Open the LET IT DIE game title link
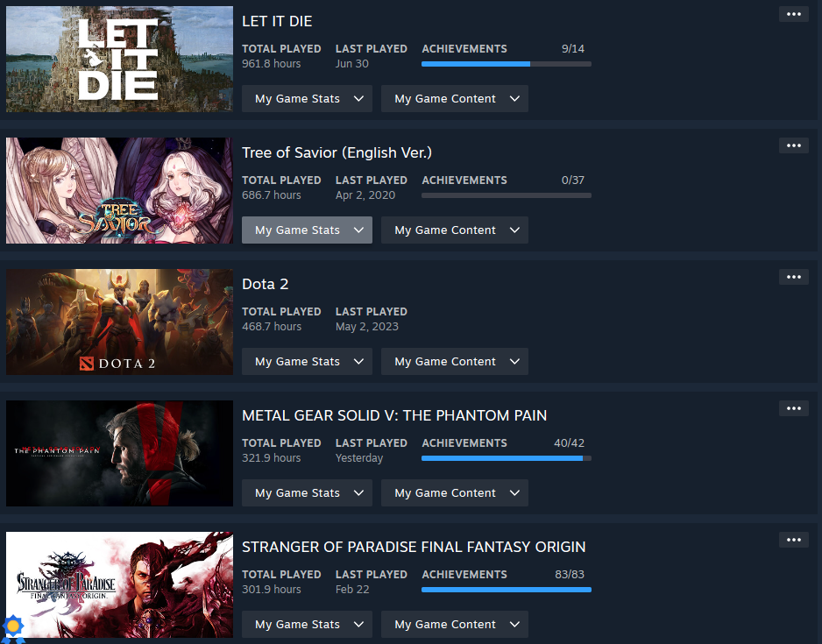The image size is (822, 644). (x=277, y=22)
